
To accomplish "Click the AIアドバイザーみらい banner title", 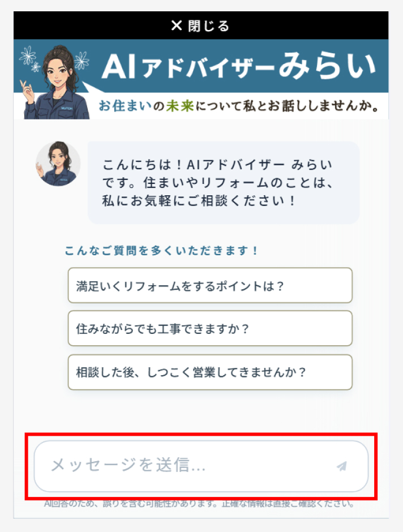I will [x=239, y=66].
